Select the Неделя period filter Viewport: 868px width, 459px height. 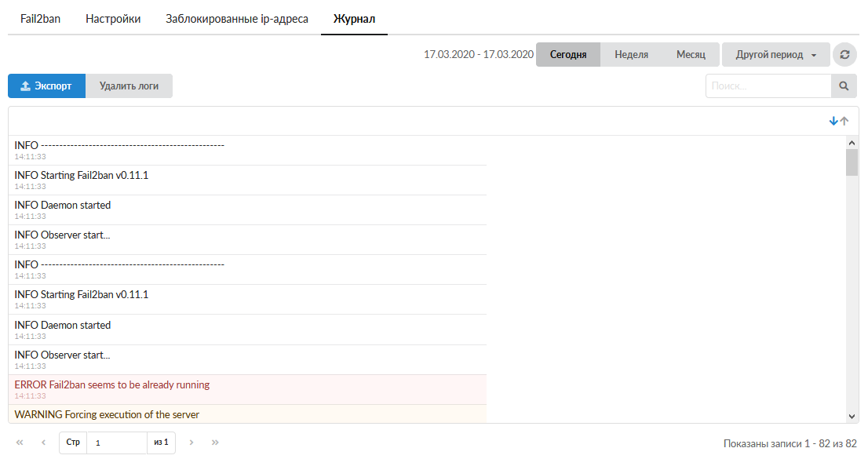[x=631, y=55]
